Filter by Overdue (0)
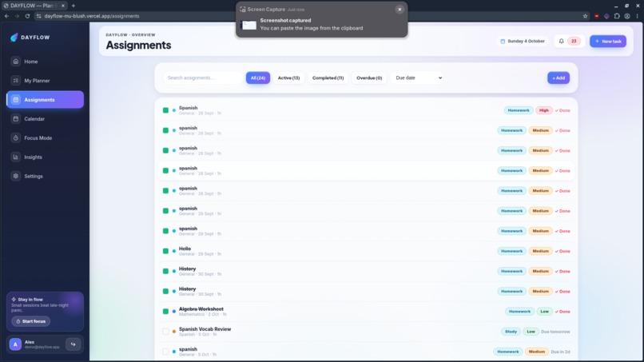The image size is (644, 362). tap(369, 78)
